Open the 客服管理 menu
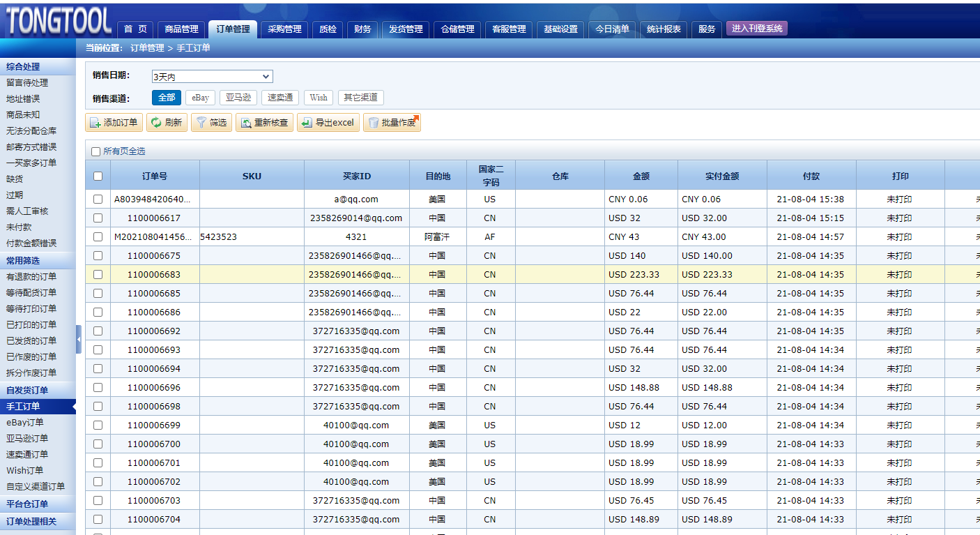This screenshot has width=980, height=535. [509, 29]
